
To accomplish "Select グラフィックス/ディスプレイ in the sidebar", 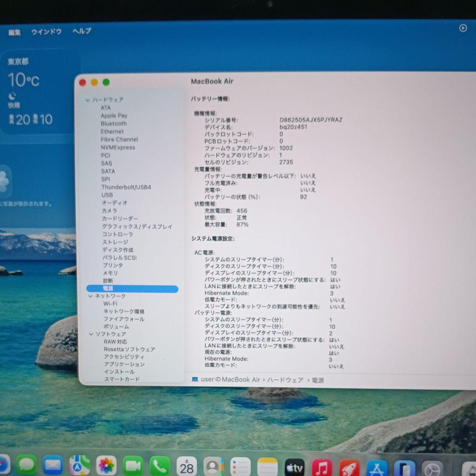I will [137, 227].
